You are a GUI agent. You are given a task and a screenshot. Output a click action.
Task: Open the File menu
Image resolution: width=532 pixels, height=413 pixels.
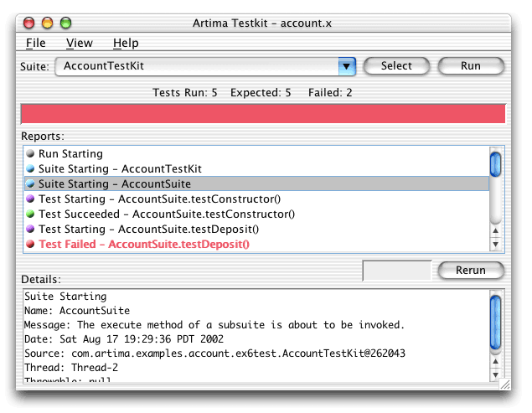[x=36, y=43]
